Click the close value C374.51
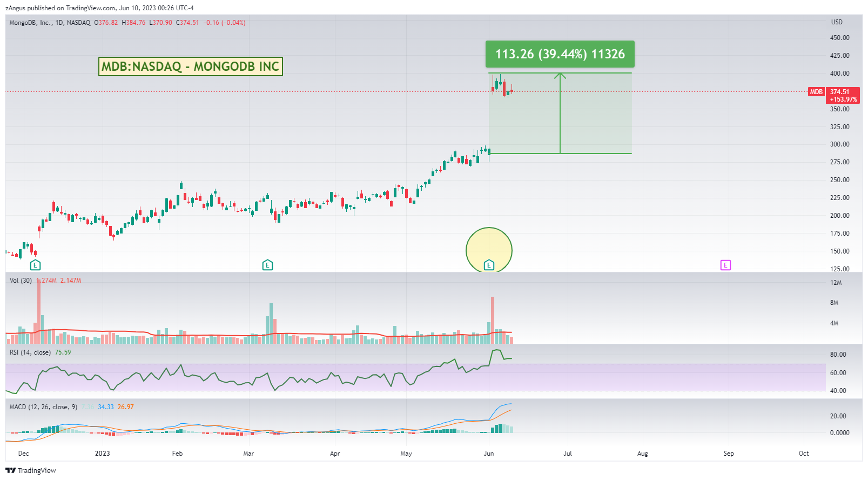 187,23
